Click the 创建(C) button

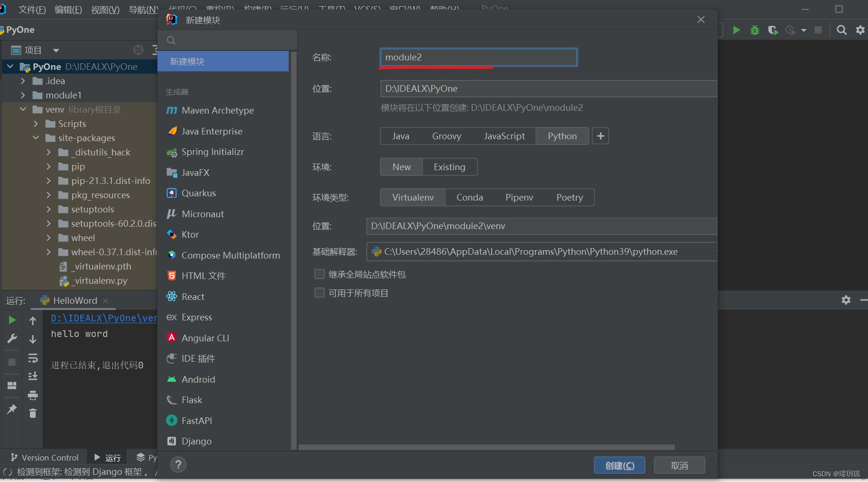pos(620,465)
